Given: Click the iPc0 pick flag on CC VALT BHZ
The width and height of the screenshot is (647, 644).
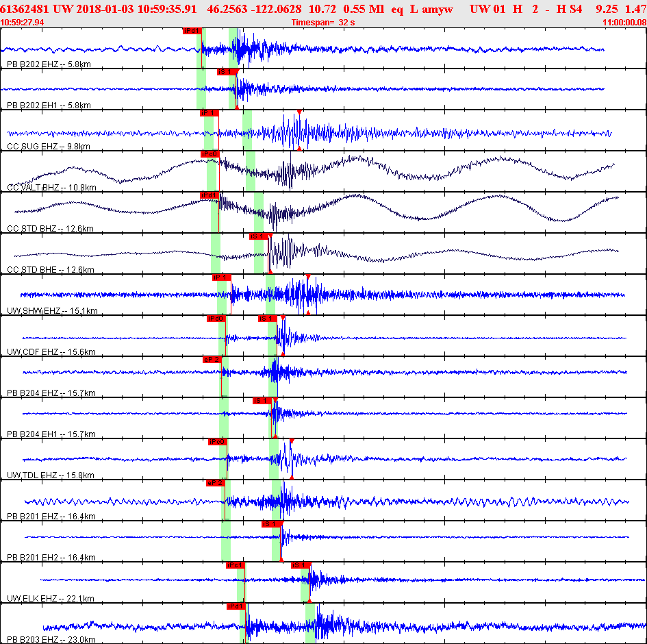Looking at the screenshot, I should tap(210, 154).
